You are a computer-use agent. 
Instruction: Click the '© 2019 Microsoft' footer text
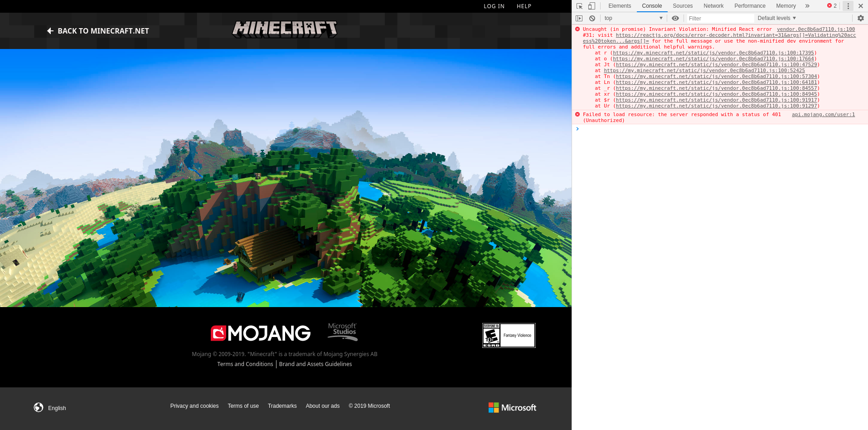pyautogui.click(x=369, y=406)
